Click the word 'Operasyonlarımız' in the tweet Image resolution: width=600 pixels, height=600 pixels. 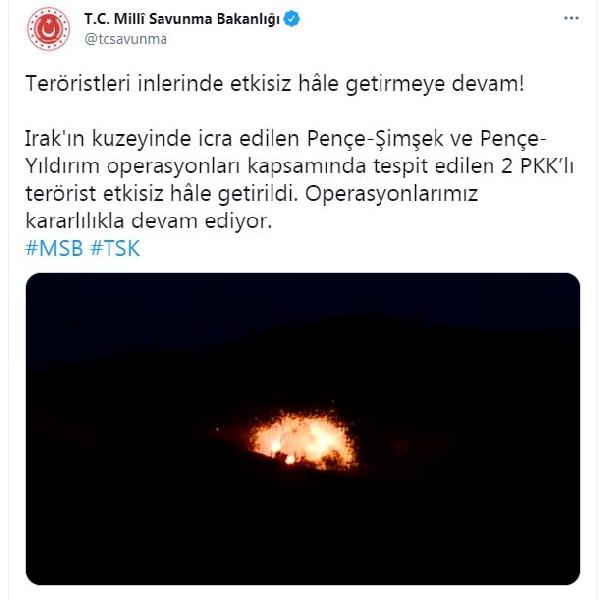click(391, 194)
